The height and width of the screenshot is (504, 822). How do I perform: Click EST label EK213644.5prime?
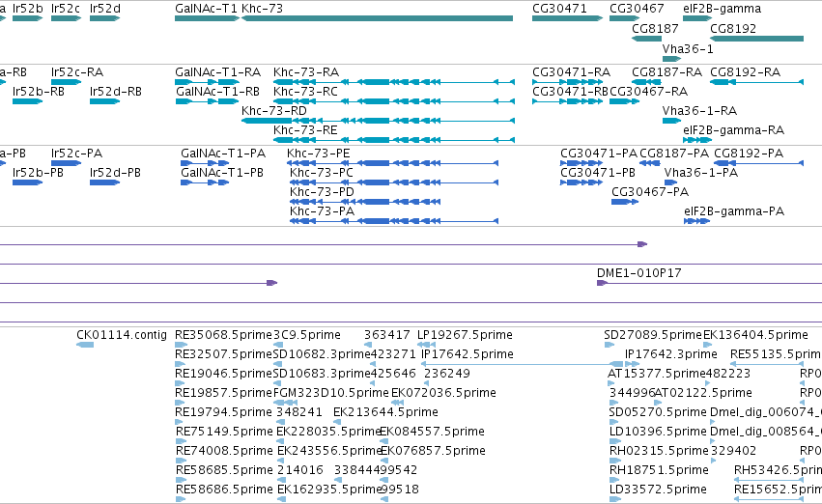[x=385, y=411]
